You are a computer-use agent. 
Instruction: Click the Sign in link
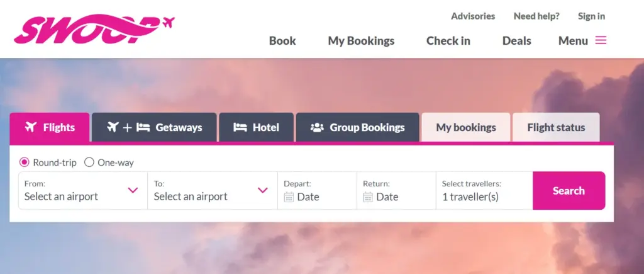point(591,16)
